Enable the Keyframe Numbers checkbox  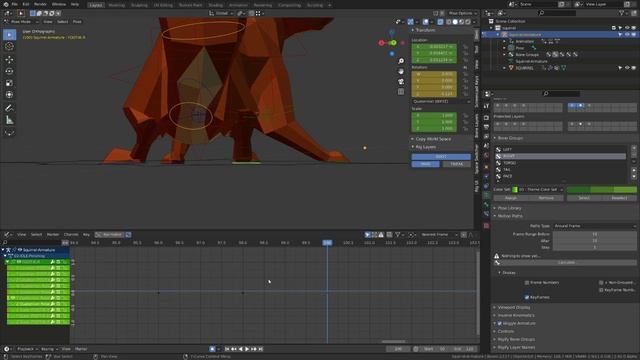point(601,290)
